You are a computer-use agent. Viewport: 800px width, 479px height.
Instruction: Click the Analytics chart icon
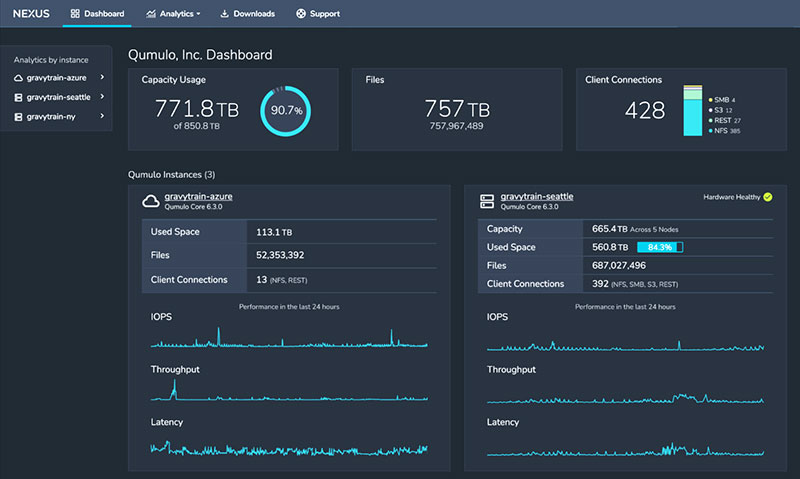tap(151, 14)
